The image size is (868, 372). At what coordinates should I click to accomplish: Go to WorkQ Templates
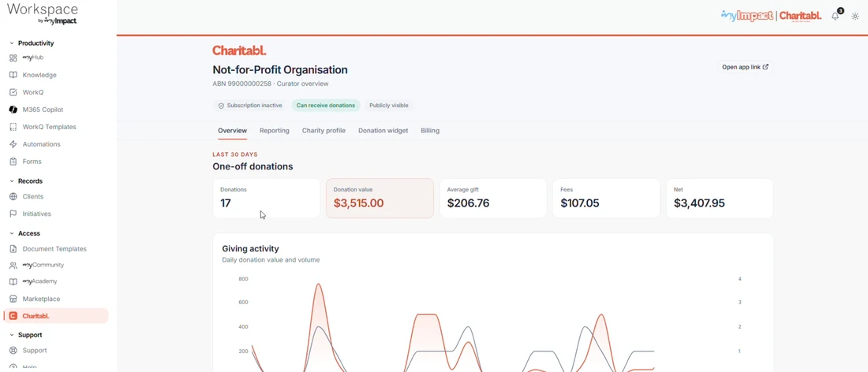tap(49, 127)
